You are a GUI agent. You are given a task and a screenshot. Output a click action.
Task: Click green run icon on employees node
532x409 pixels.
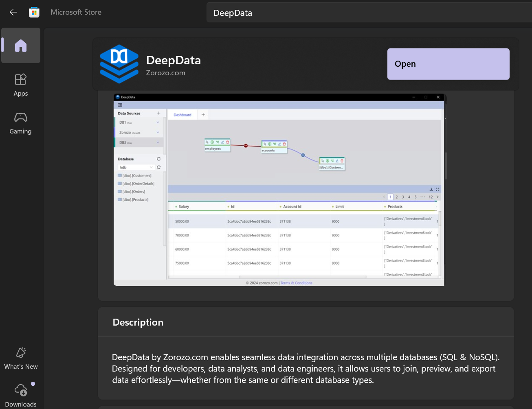coord(212,142)
